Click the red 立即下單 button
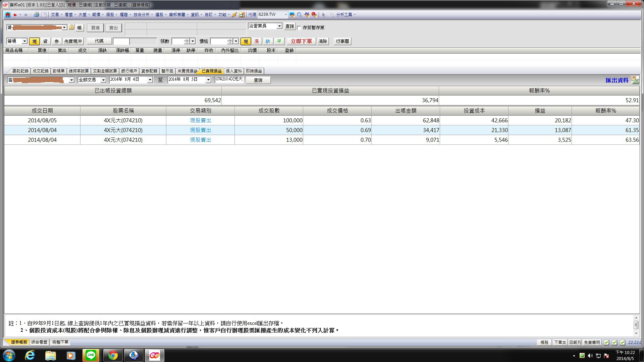The height and width of the screenshot is (362, 644). (301, 41)
